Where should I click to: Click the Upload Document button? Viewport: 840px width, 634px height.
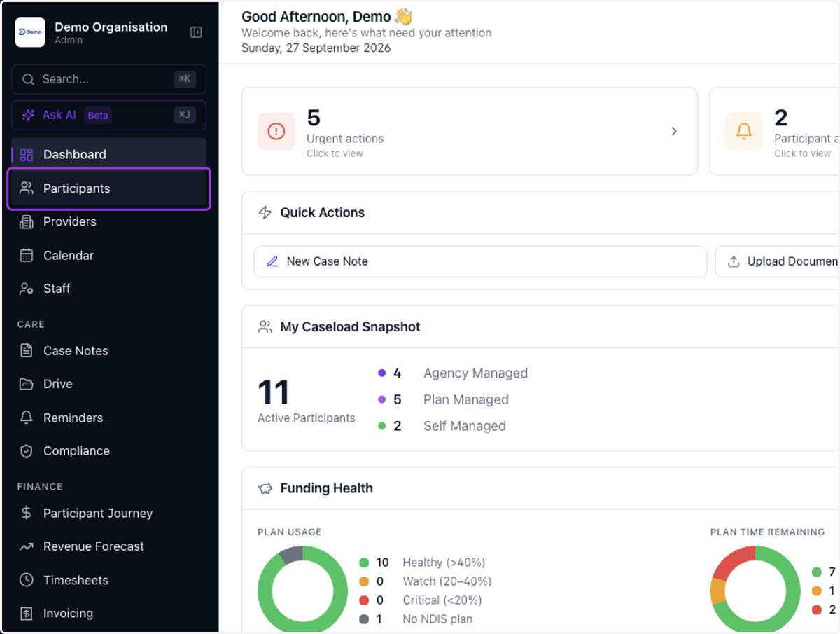coord(777,261)
